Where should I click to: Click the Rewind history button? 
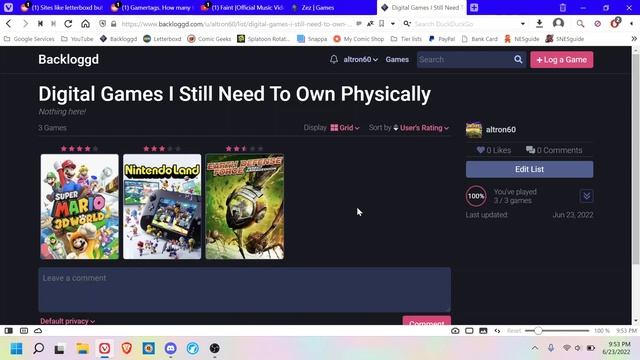tap(40, 24)
